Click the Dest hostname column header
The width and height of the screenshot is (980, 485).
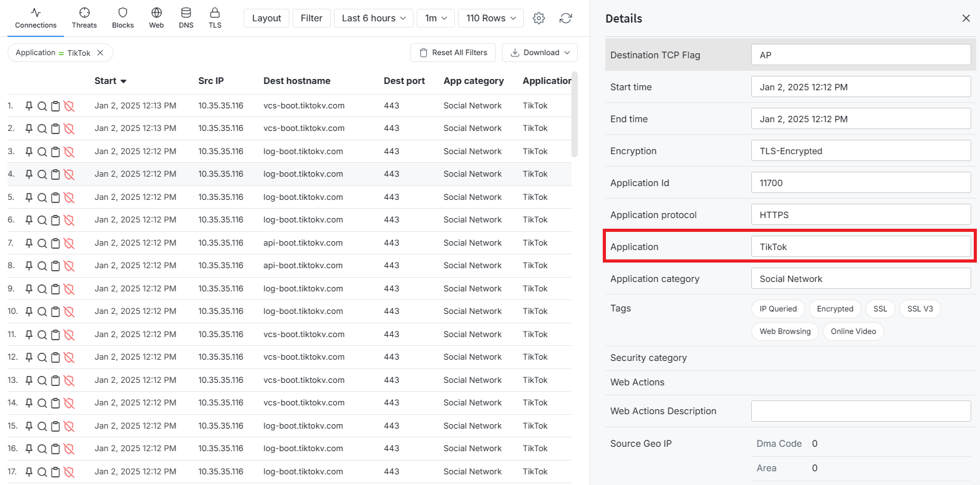click(x=297, y=81)
